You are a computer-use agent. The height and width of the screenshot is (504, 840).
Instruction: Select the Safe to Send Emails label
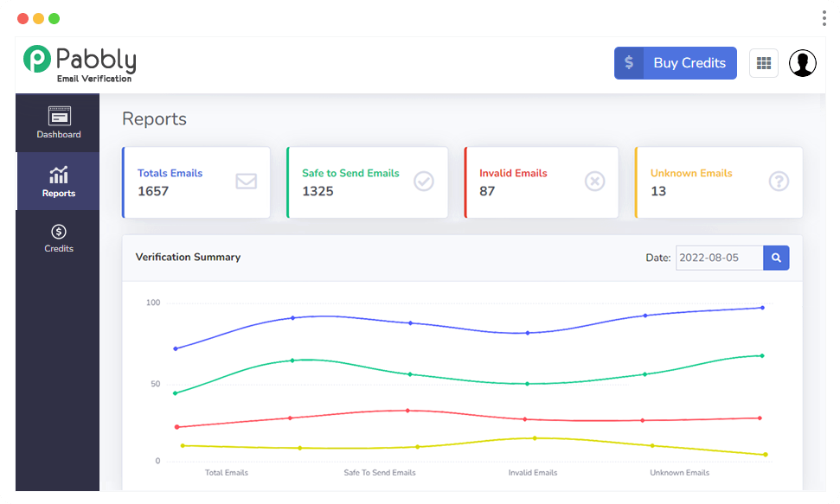(x=350, y=173)
